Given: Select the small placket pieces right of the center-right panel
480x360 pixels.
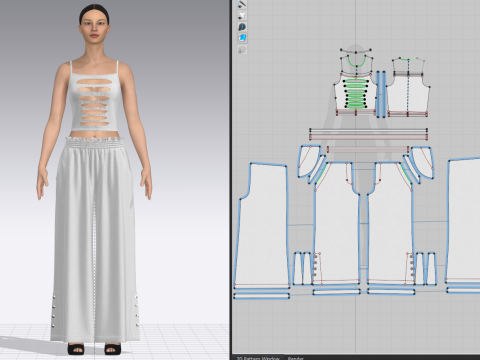Looking at the screenshot, I should tap(426, 268).
